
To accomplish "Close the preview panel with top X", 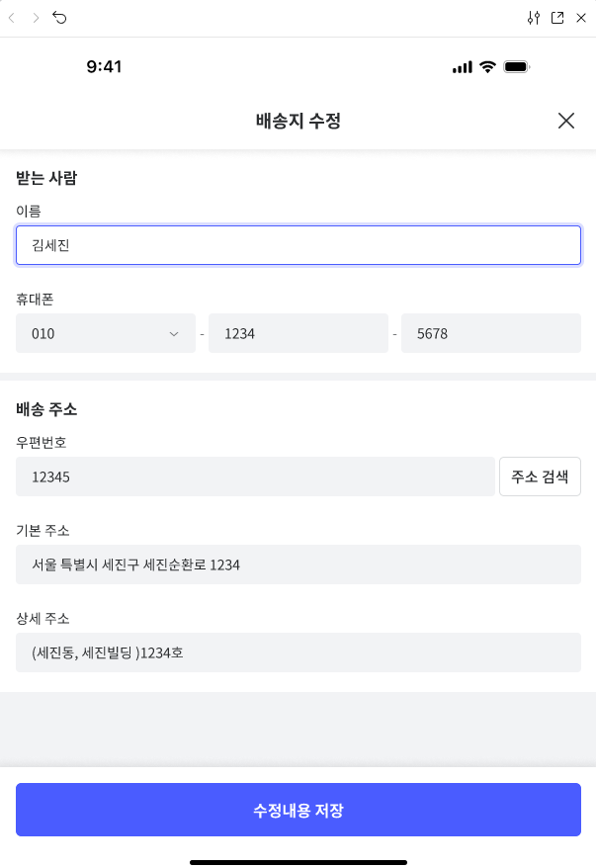I will [581, 18].
